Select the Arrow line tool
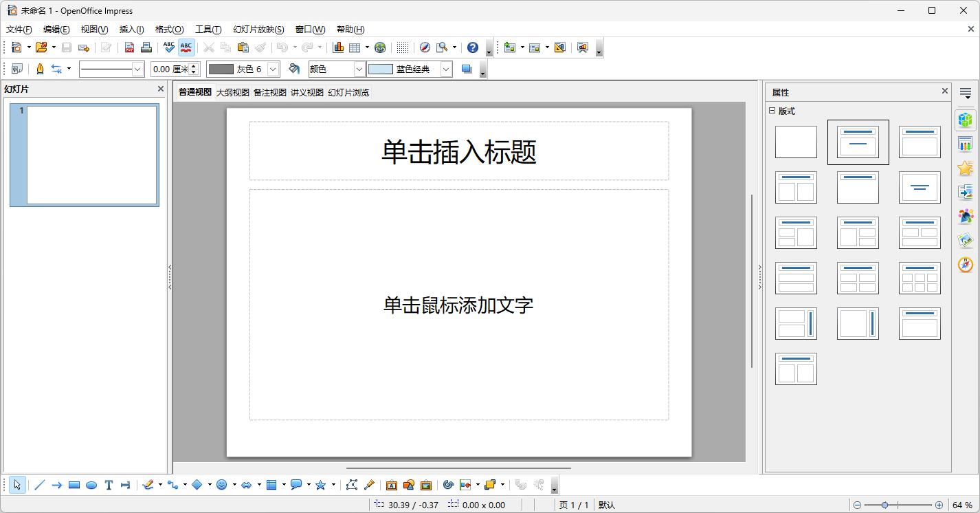 point(57,485)
